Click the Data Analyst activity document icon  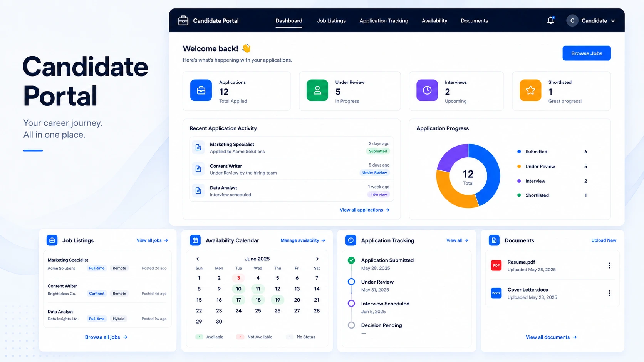(198, 190)
